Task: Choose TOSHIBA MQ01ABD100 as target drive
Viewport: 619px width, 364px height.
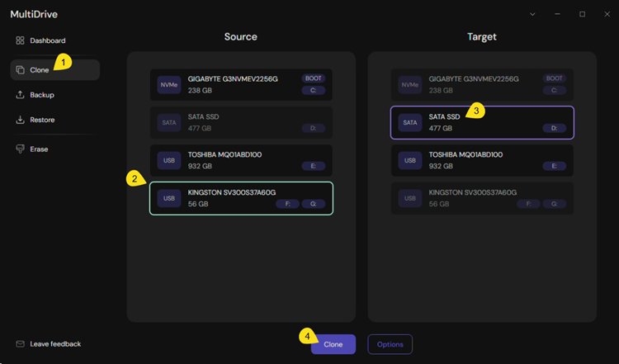Action: [x=482, y=160]
